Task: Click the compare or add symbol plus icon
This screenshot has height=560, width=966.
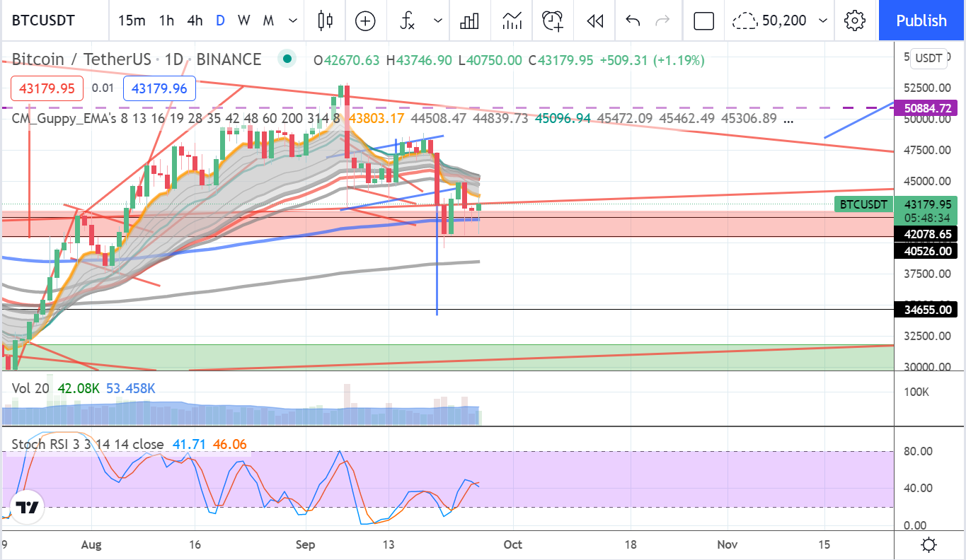Action: tap(365, 21)
